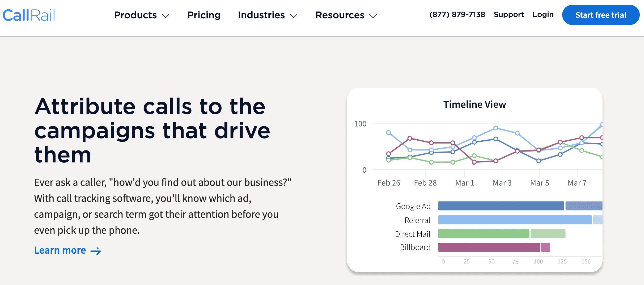This screenshot has width=644, height=285.
Task: Open the Products dropdown menu
Action: 135,15
